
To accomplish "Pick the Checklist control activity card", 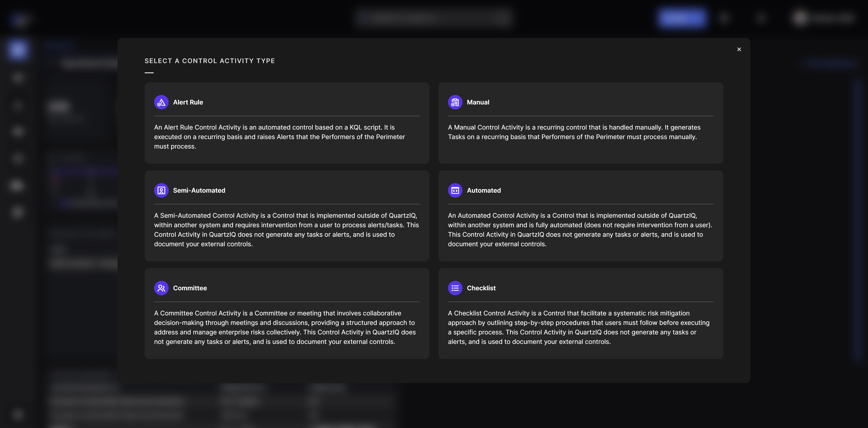I will coord(580,313).
